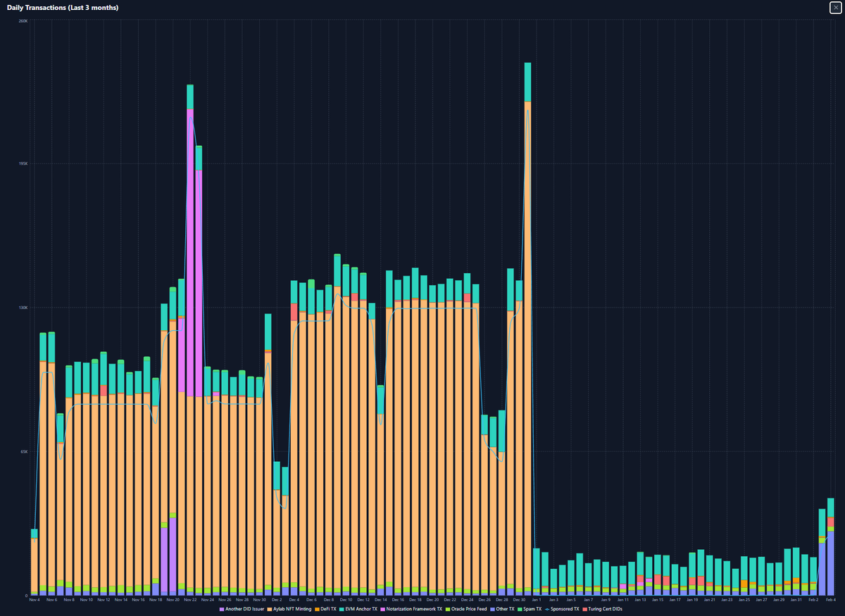Click the Sponsored TX line symbol in legend
This screenshot has height=616, width=845.
pyautogui.click(x=548, y=609)
